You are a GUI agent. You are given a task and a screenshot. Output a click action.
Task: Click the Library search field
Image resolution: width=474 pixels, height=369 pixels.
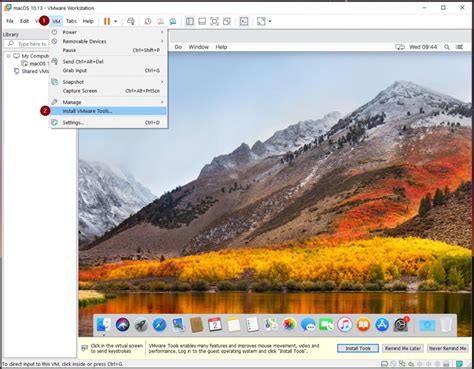(x=27, y=44)
